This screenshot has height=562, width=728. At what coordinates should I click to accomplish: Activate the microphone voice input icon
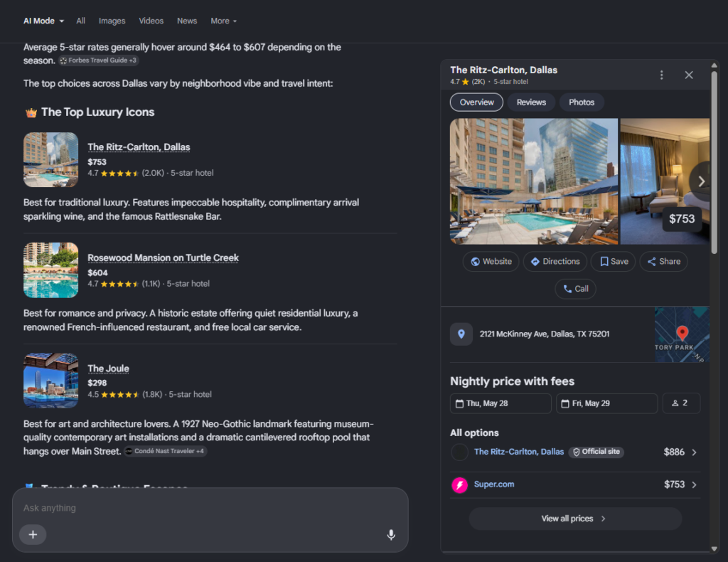click(391, 535)
